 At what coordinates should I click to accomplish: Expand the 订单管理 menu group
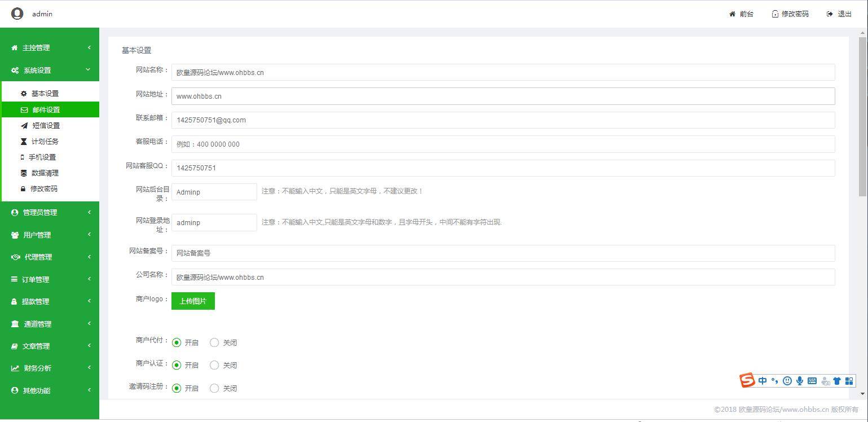point(50,279)
